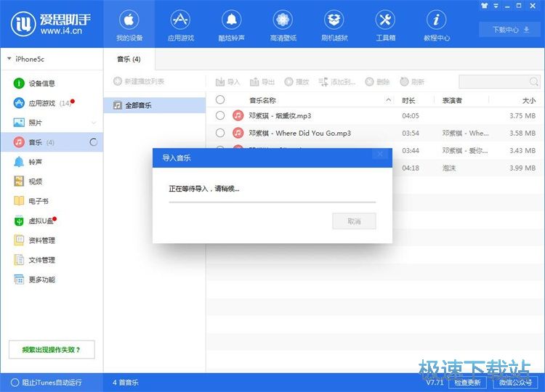The height and width of the screenshot is (392, 545).
Task: Click the 4 首音乐 status text
Action: pyautogui.click(x=125, y=383)
